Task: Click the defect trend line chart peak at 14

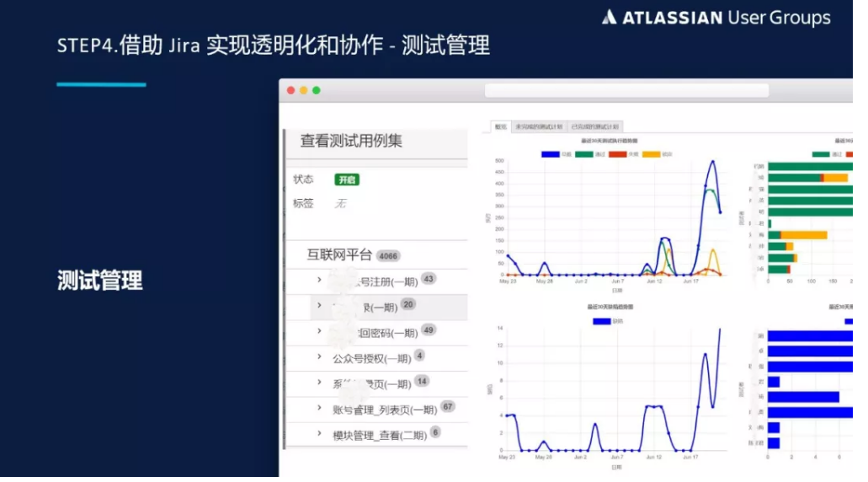Action: coord(720,330)
